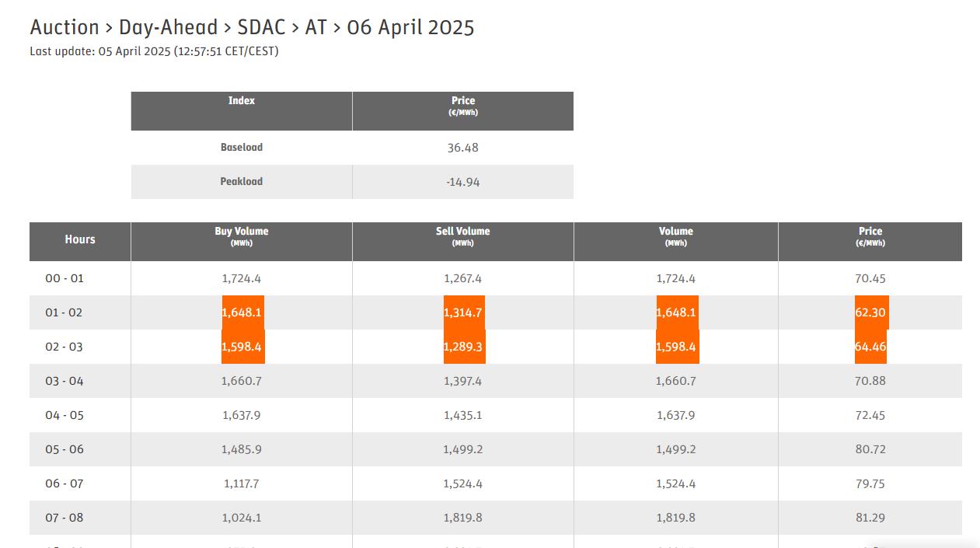This screenshot has width=980, height=548.
Task: Click highlighted sell volume 1,289.3
Action: coord(463,347)
